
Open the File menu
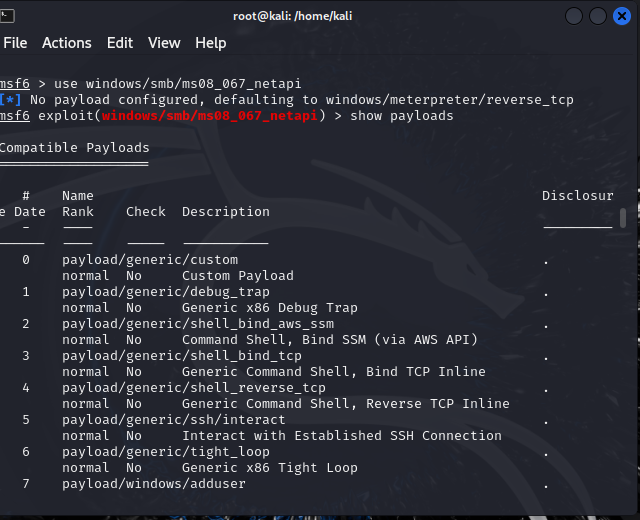pyautogui.click(x=15, y=43)
